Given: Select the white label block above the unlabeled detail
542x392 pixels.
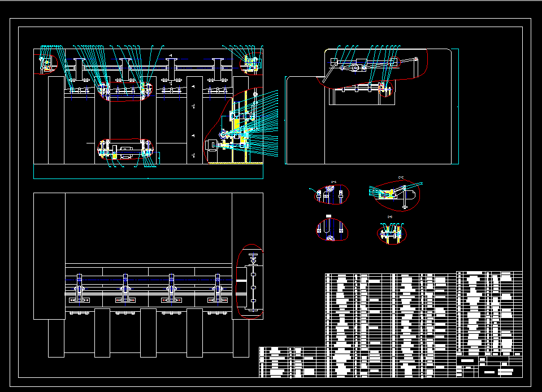Looking at the screenshot, I should click(329, 216).
